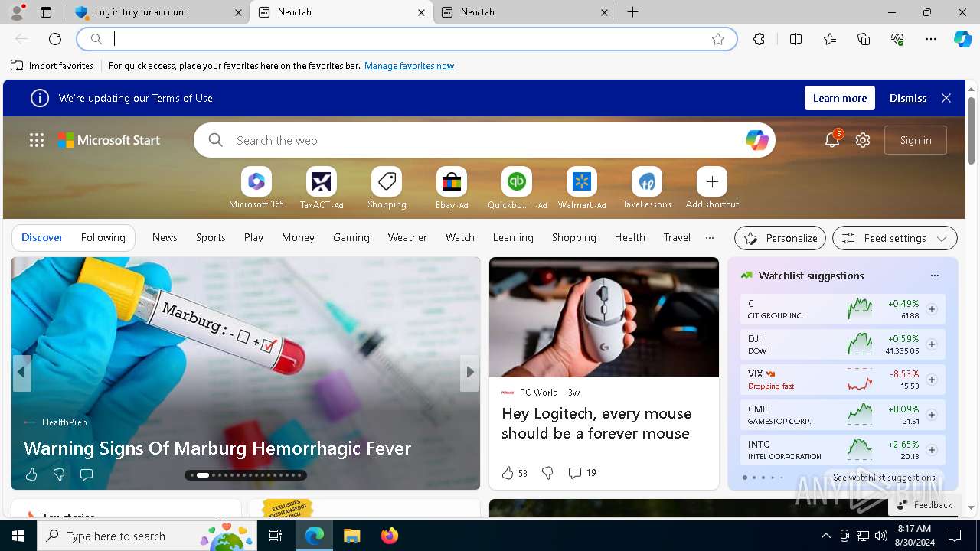The width and height of the screenshot is (980, 551).
Task: Open the Sports category
Action: pos(211,237)
